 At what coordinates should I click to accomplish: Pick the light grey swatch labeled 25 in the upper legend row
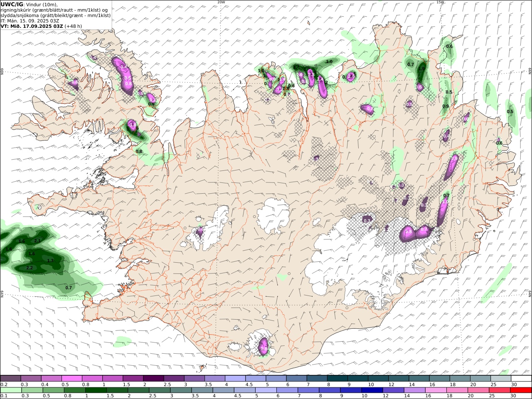pyautogui.click(x=501, y=378)
